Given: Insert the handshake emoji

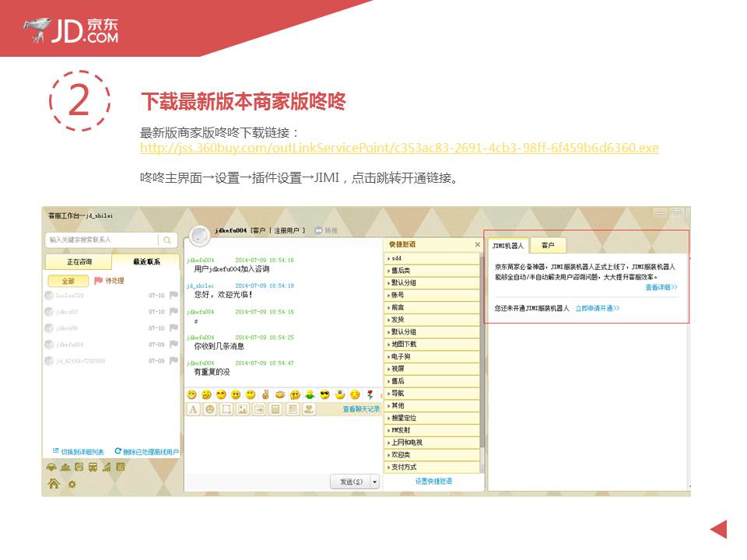Looking at the screenshot, I should 280,394.
